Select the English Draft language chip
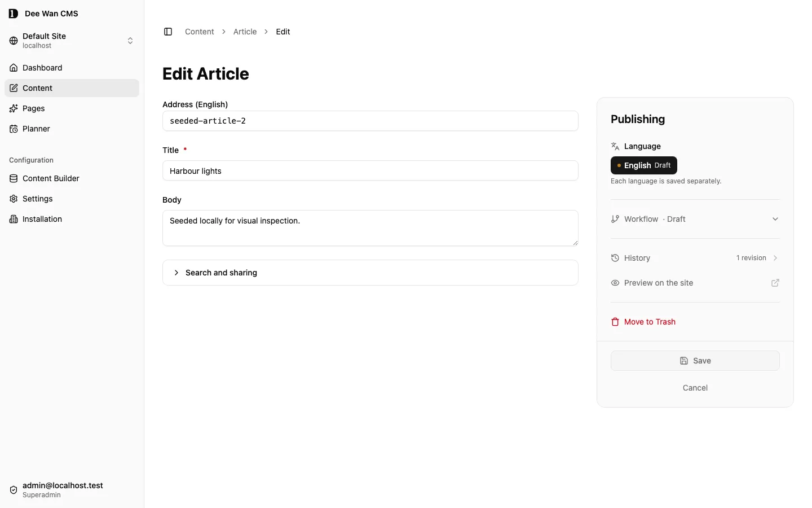 coord(644,165)
